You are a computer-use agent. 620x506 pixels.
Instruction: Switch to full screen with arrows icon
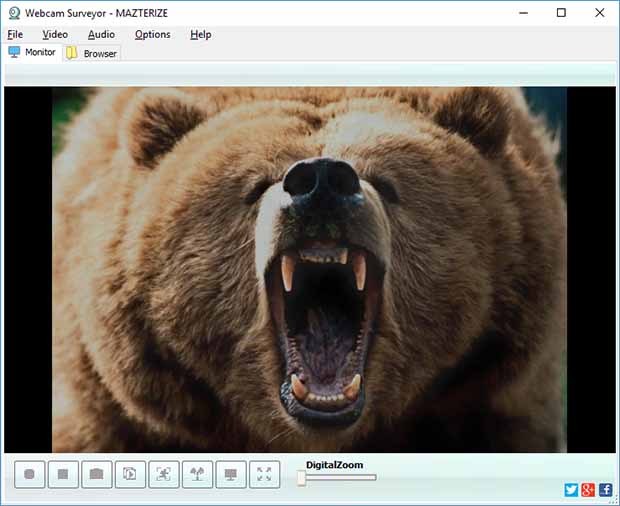[x=264, y=474]
